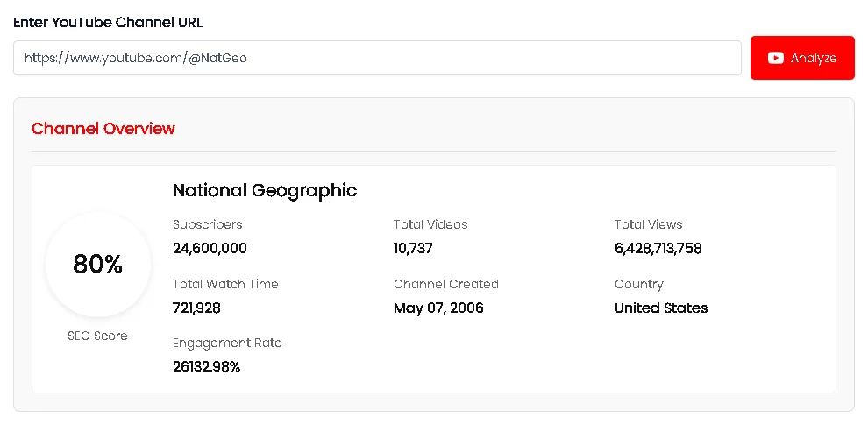Viewport: 868px width, 425px height.
Task: Select the date 'May 07, 2006'
Action: (x=438, y=308)
